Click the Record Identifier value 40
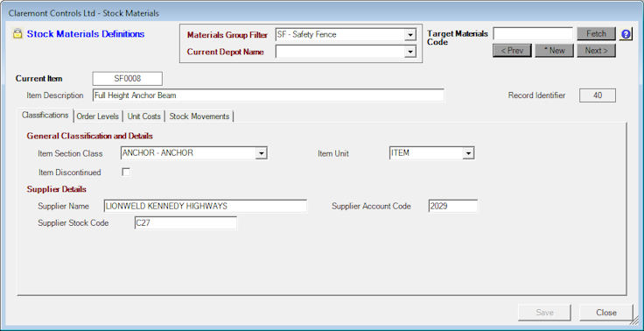Viewport: 644px width, 331px height. pos(598,95)
